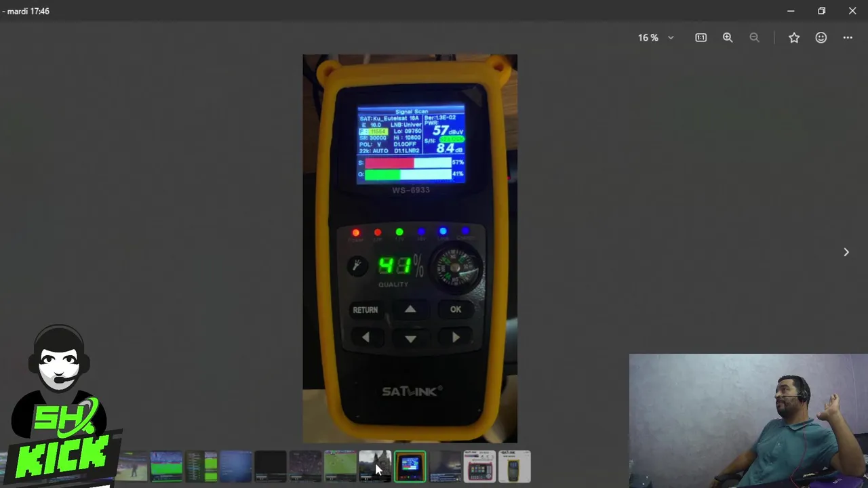Viewport: 868px width, 488px height.
Task: Open the yellow Satlink device thumbnail
Action: click(515, 466)
